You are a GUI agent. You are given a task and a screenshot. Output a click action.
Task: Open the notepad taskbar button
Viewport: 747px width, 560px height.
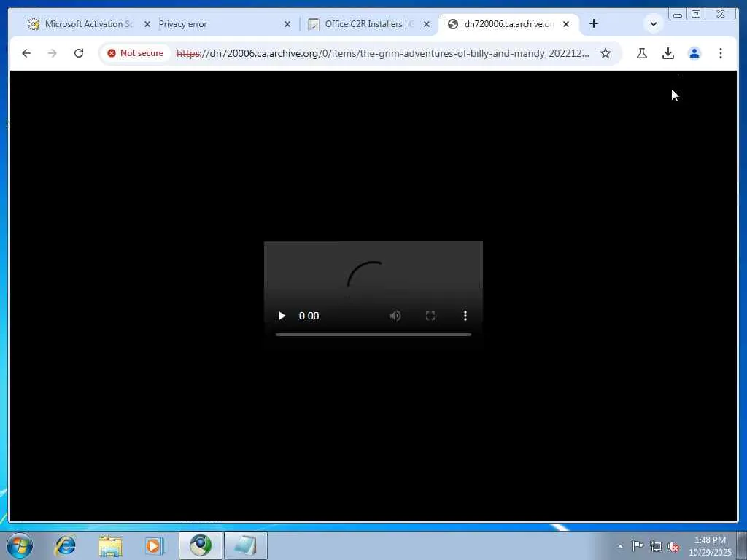pos(246,545)
